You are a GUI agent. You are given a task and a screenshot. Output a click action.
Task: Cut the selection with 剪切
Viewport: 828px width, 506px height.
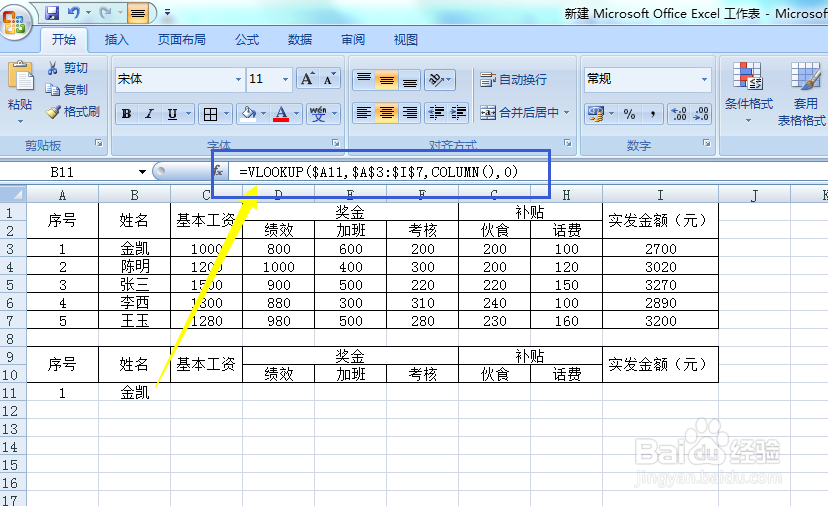tap(67, 68)
